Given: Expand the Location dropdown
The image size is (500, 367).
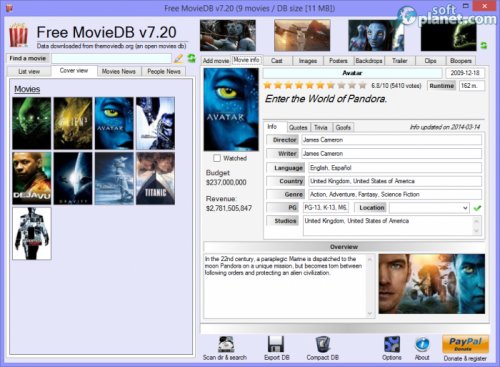Looking at the screenshot, I should point(465,208).
